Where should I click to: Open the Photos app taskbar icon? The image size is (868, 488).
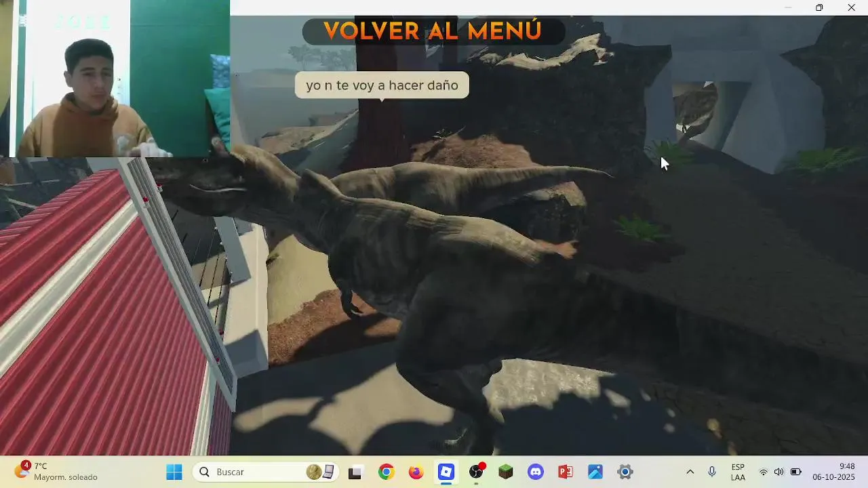[595, 472]
